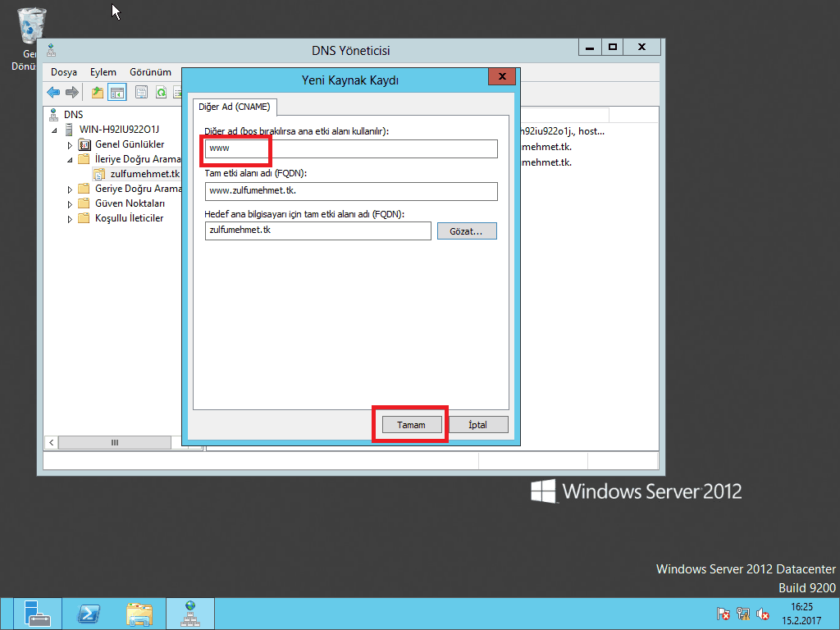Open Server Manager from the taskbar
The width and height of the screenshot is (840, 630).
click(x=37, y=614)
